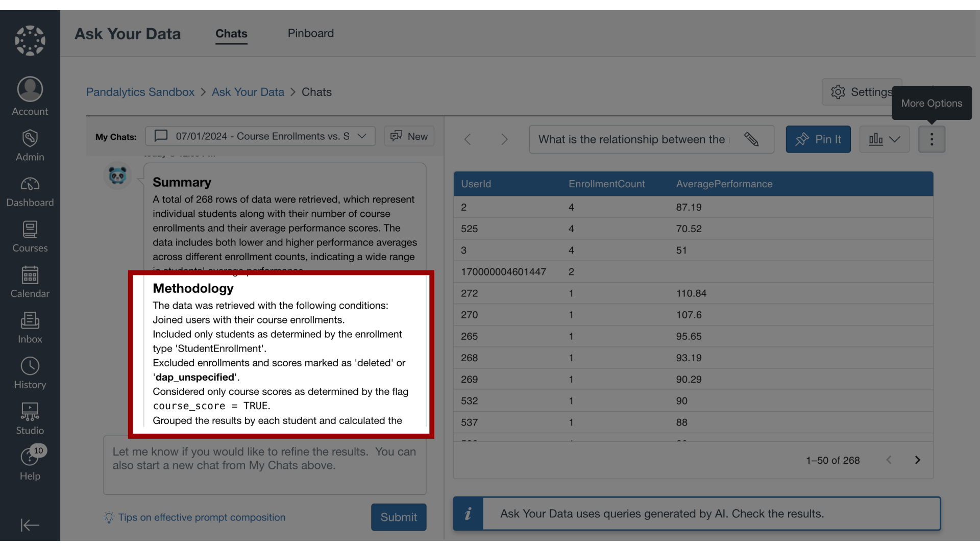This screenshot has height=551, width=980.
Task: Expand the chart type dropdown arrow
Action: [895, 139]
